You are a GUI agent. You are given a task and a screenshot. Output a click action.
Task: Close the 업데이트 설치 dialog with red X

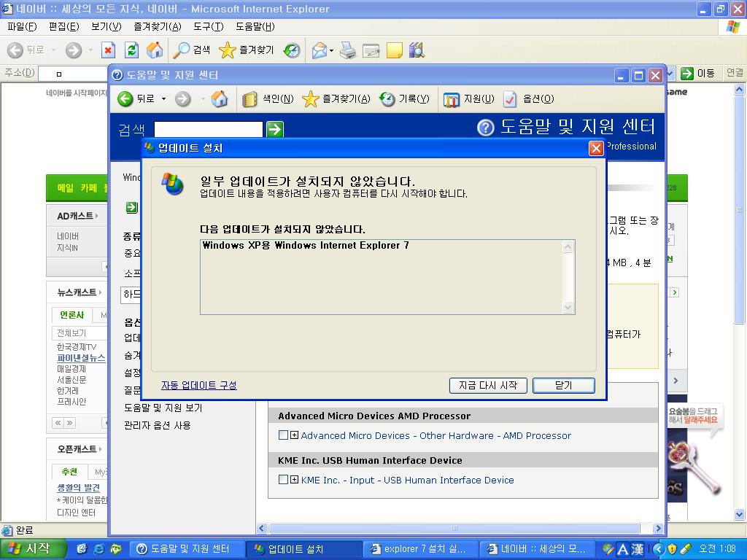pos(596,149)
